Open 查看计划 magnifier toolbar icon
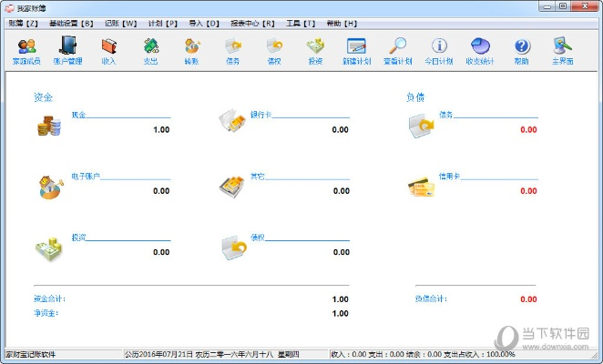Viewport: 603px width, 364px height. click(x=398, y=51)
